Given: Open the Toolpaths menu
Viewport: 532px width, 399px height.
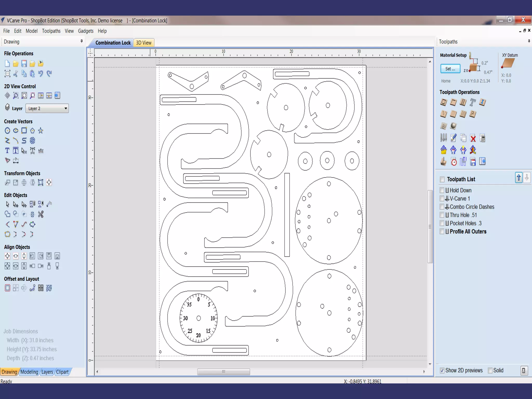Looking at the screenshot, I should coord(51,31).
